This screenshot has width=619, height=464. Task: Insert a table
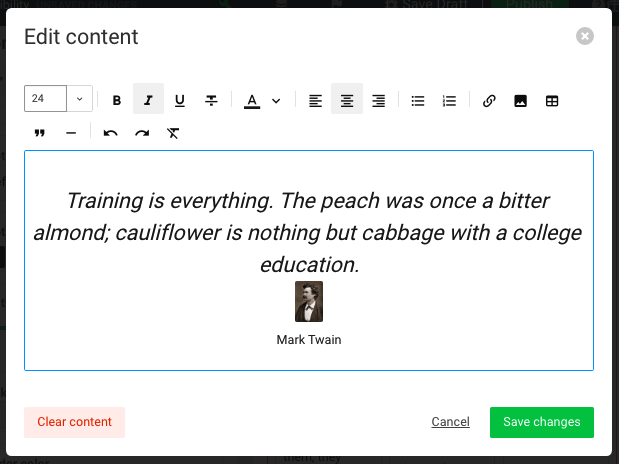pyautogui.click(x=552, y=100)
